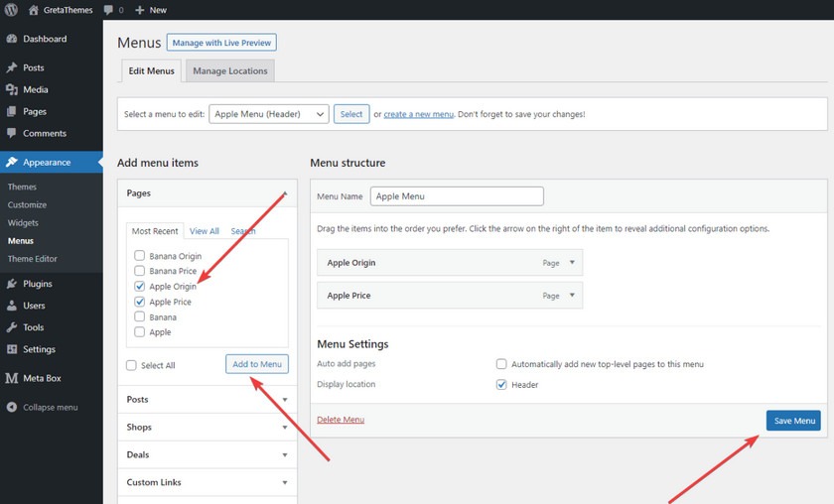Click the Appearance paintbrush icon
Viewport: 834px width, 504px height.
coord(12,162)
